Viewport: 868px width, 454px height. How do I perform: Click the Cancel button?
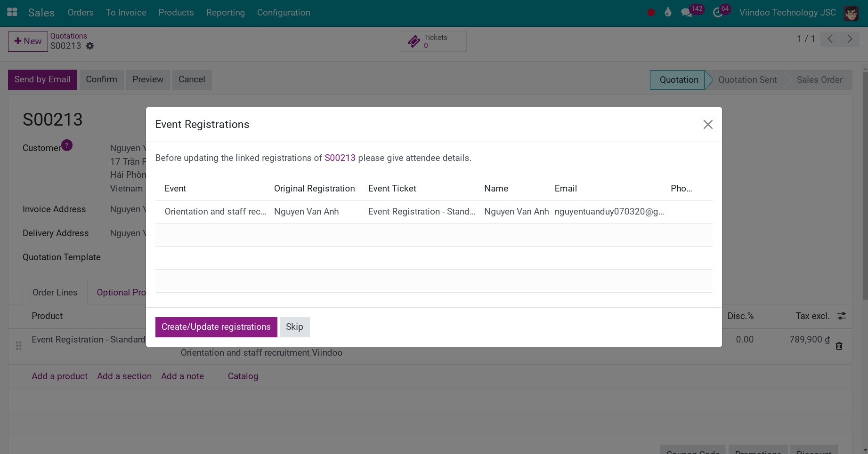point(192,80)
